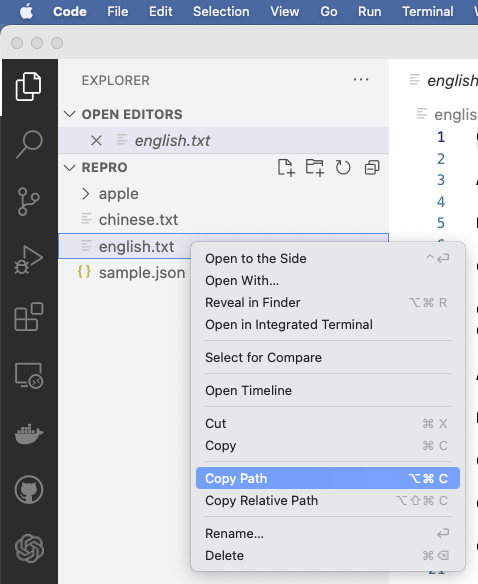The image size is (478, 584).
Task: Choose Open to the Side
Action: click(x=328, y=258)
